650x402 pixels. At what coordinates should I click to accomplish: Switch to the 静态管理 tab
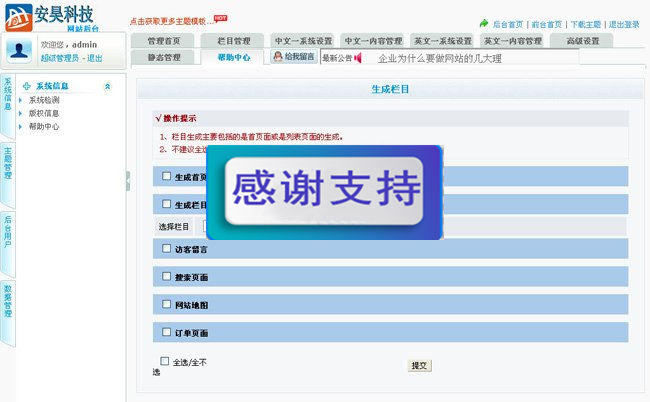[163, 57]
